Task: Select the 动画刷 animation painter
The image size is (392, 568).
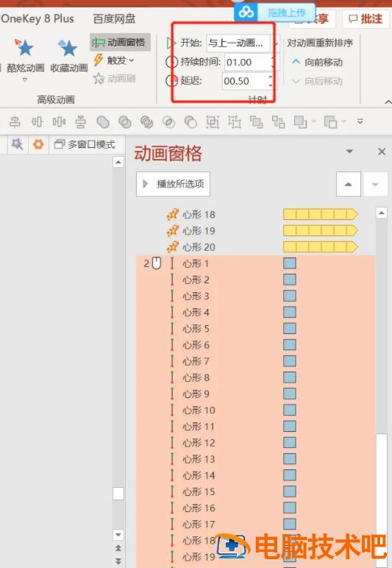Action: [115, 78]
